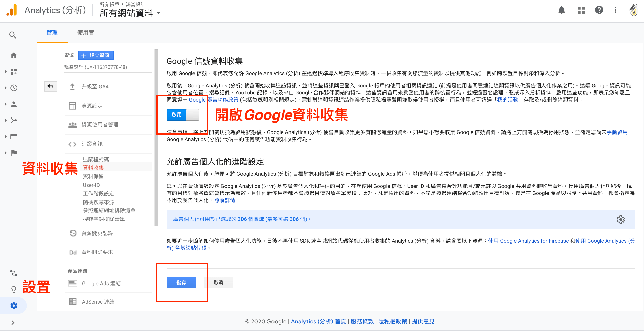Go to Home icon in sidebar

pos(14,55)
